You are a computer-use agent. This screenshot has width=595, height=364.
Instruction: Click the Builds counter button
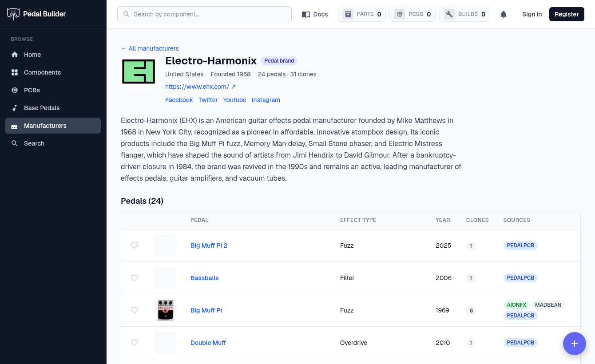[x=464, y=14]
